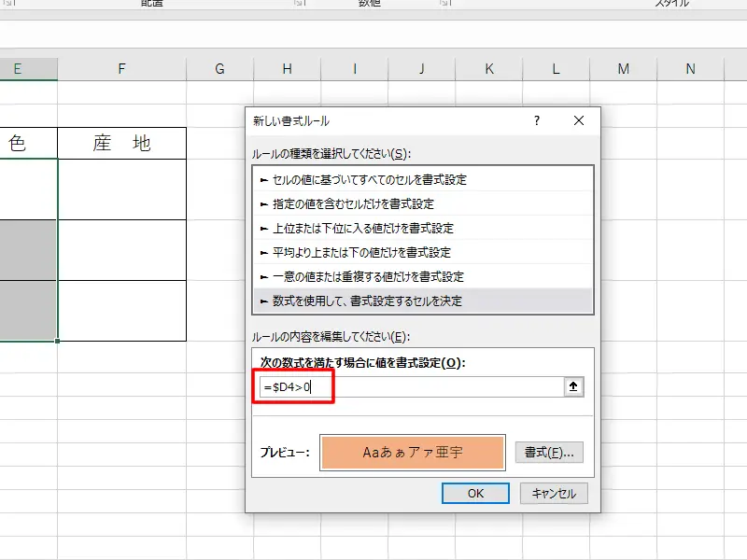Select 一意の値または重複する値だけを書式設定
Viewport: 747px width, 560px height.
(368, 276)
